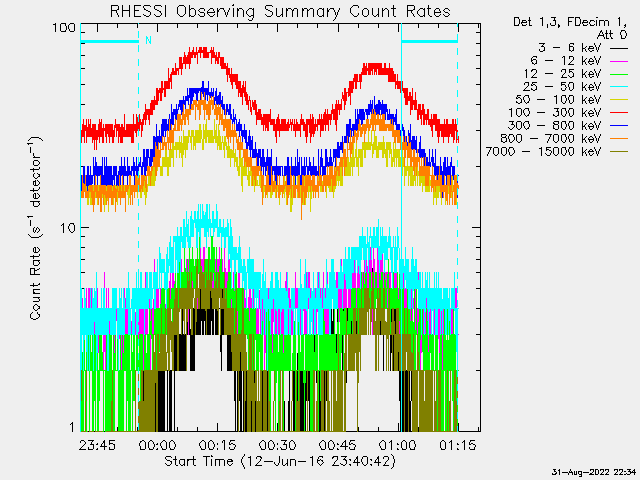
Task: Click the solid cyan vertical line near 01:00
Action: click(x=401, y=227)
